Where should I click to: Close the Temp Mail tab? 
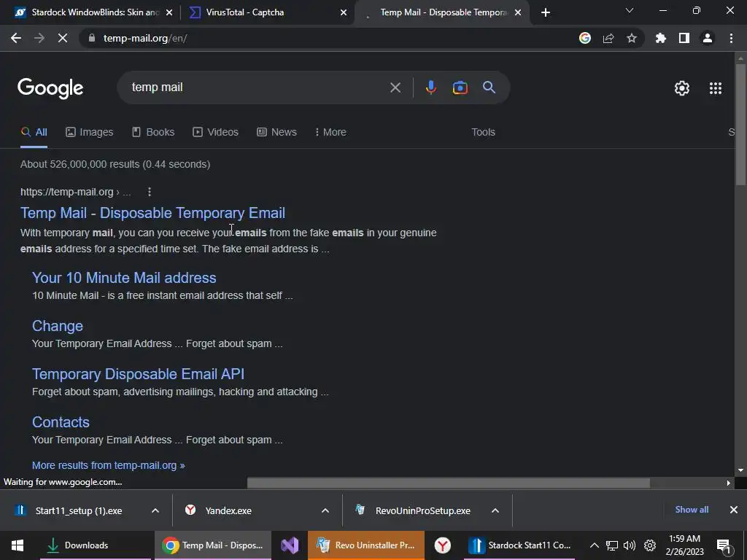519,13
